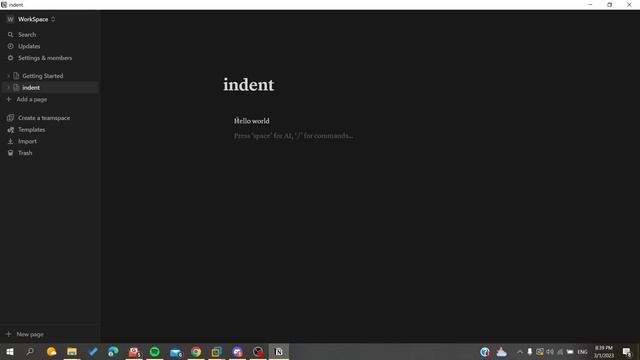Click New page at sidebar bottom
Viewport: 640px width, 360px height.
(30, 334)
